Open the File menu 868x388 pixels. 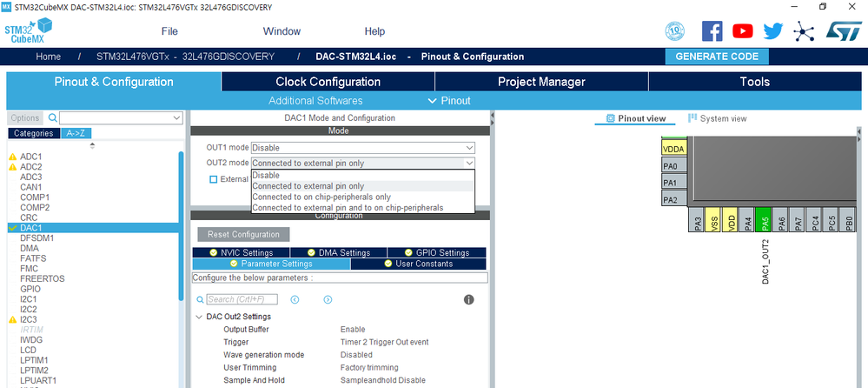(x=169, y=31)
